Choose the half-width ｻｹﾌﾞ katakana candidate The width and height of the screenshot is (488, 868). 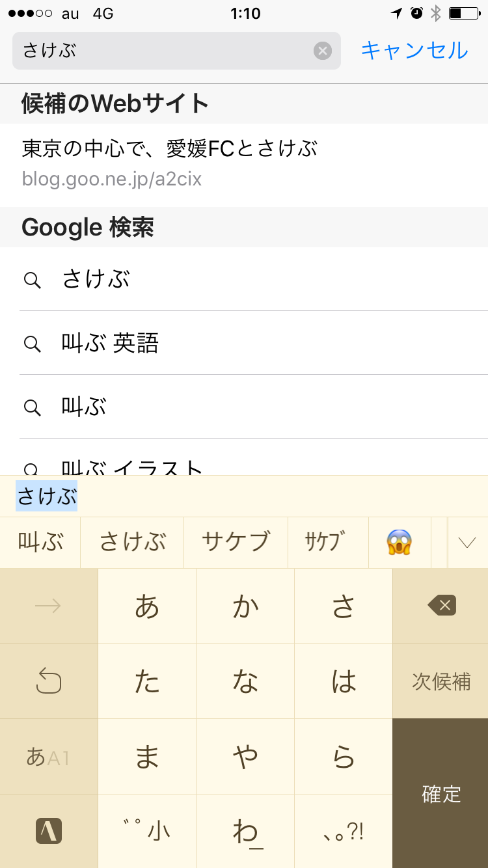(x=327, y=542)
